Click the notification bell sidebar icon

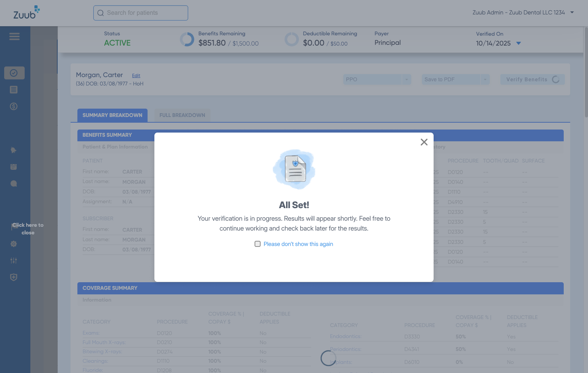pyautogui.click(x=14, y=150)
